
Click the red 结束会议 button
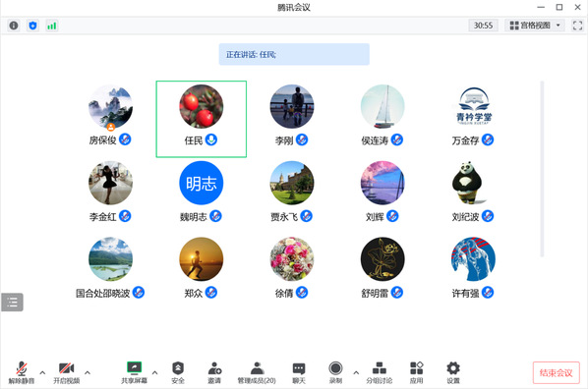click(557, 372)
